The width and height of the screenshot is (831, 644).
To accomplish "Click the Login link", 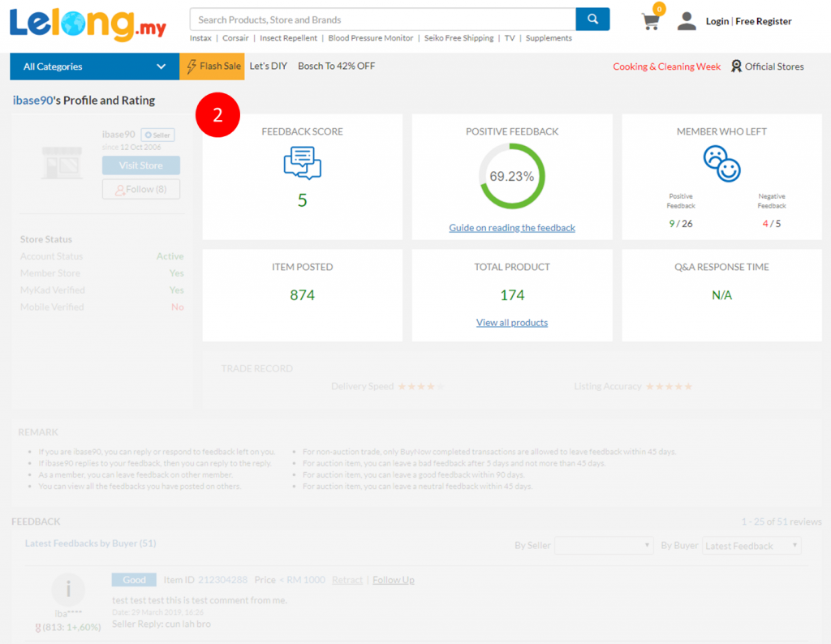I will click(717, 21).
